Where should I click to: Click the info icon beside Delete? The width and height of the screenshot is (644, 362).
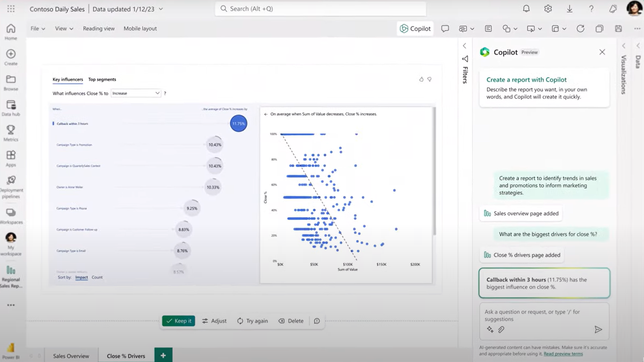(317, 321)
